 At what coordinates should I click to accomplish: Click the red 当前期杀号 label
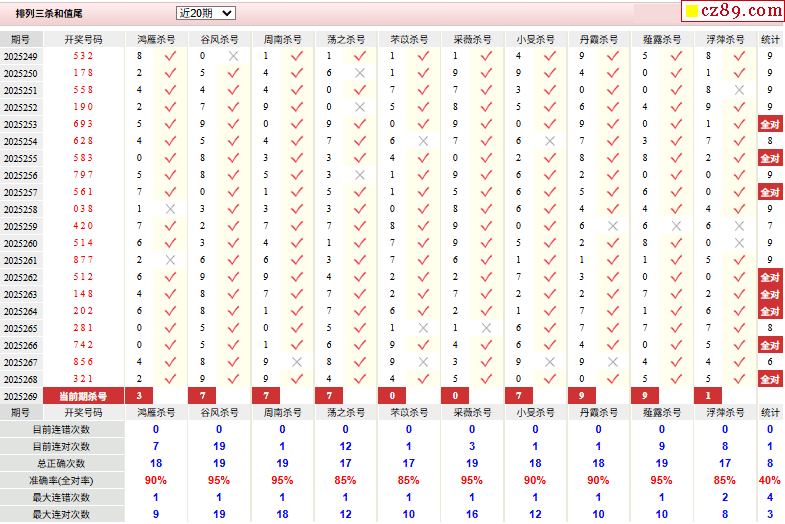pyautogui.click(x=84, y=396)
